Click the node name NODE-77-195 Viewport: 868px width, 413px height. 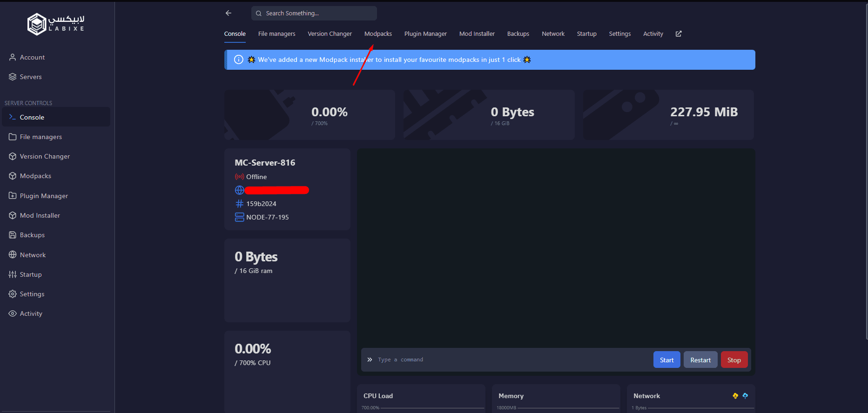click(268, 217)
